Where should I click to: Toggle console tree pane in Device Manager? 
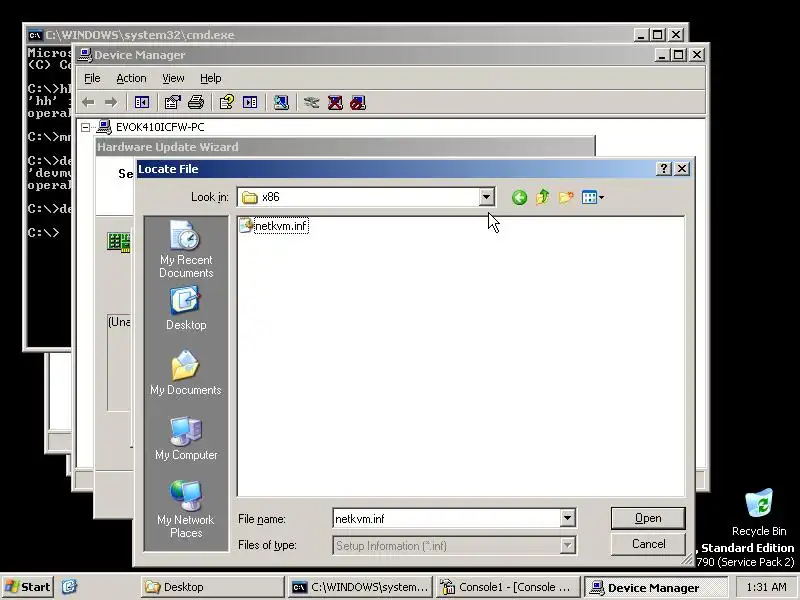point(141,103)
